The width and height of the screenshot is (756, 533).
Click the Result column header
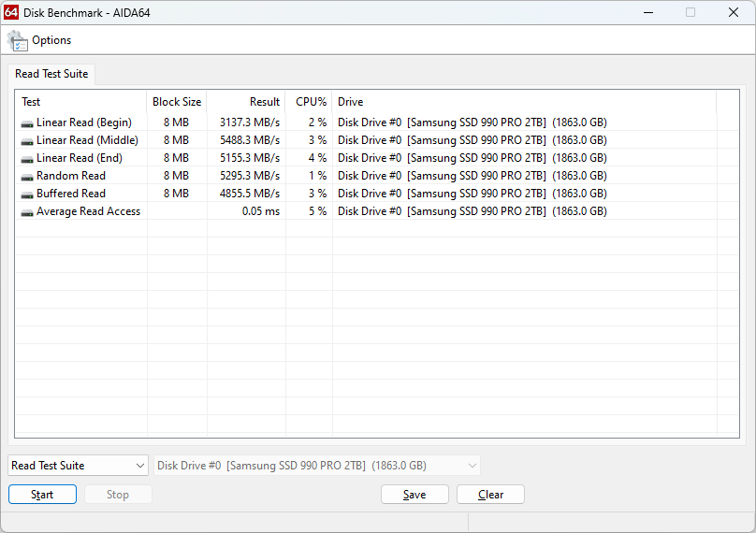tap(246, 102)
